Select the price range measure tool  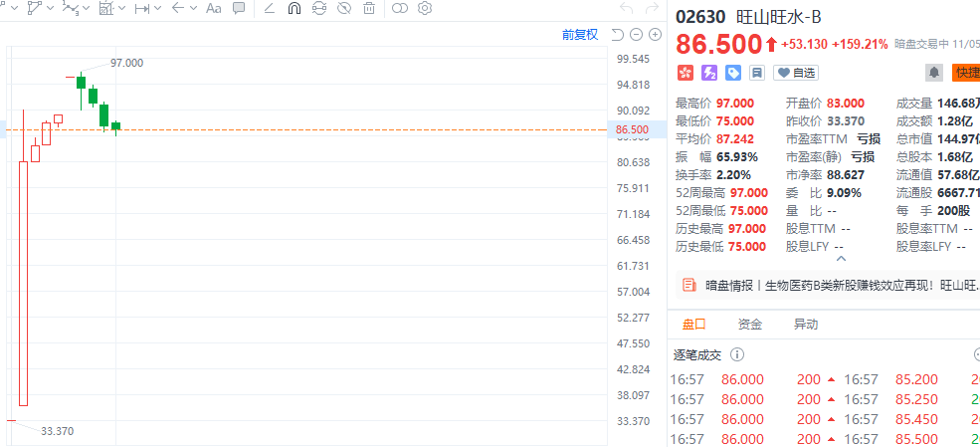(x=142, y=8)
